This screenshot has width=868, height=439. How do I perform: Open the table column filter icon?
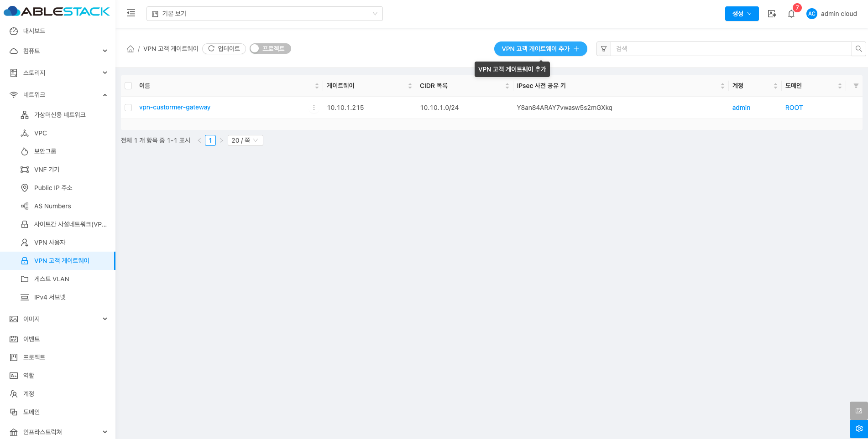(x=856, y=86)
